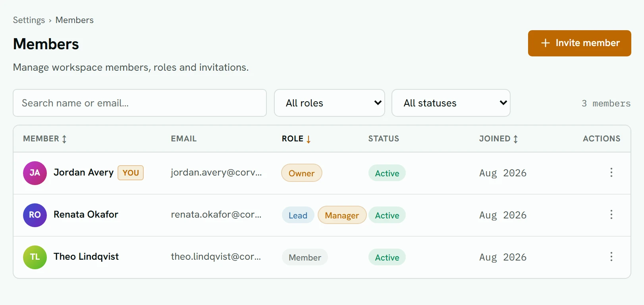644x305 pixels.
Task: Expand the All roles dropdown
Action: tap(330, 103)
